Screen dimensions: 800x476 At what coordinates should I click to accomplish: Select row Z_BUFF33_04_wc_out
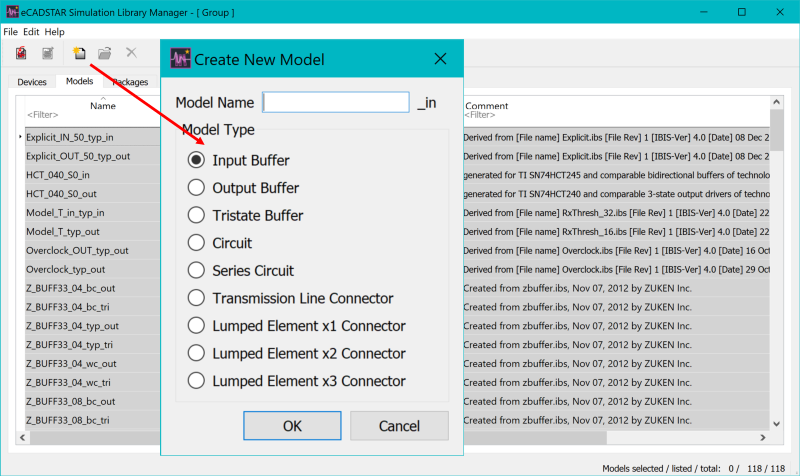pos(71,364)
